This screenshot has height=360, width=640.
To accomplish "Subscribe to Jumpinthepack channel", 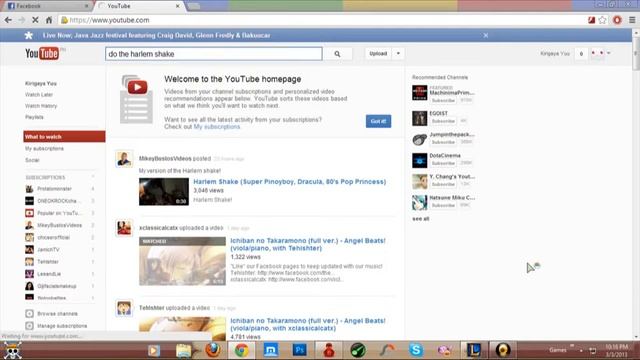I will (x=443, y=142).
